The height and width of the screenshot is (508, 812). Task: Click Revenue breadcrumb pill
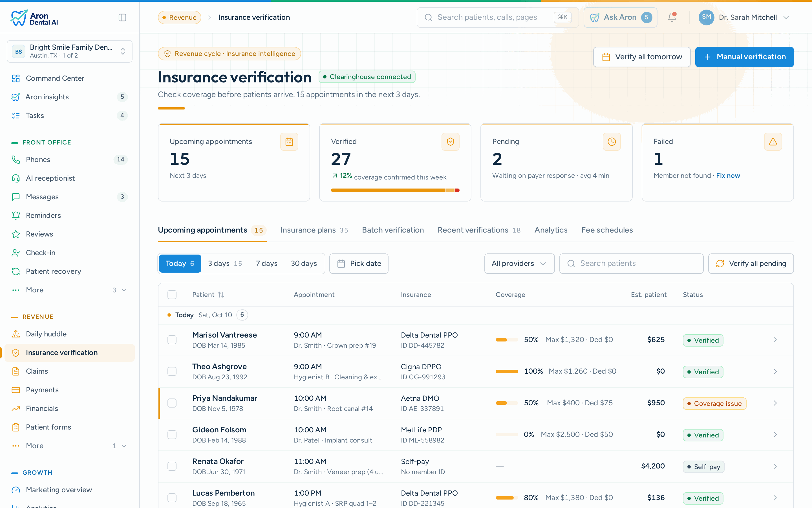[x=180, y=17]
